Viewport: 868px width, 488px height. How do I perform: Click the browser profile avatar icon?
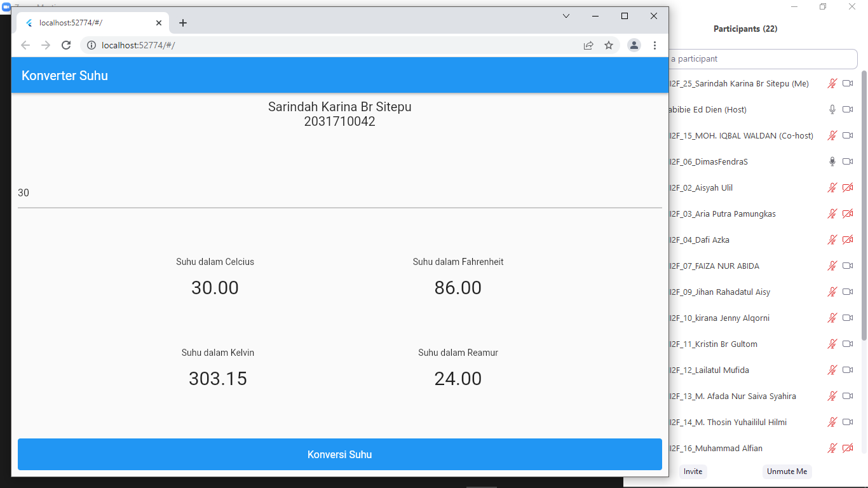(x=634, y=45)
